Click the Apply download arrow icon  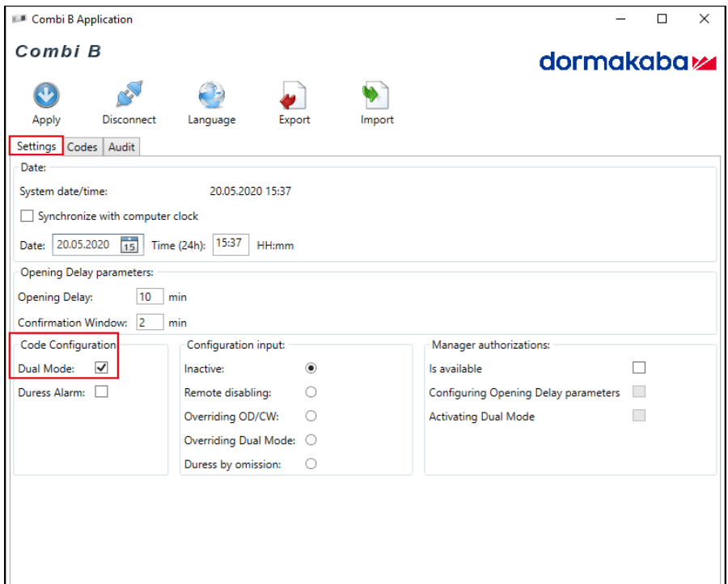click(x=46, y=95)
